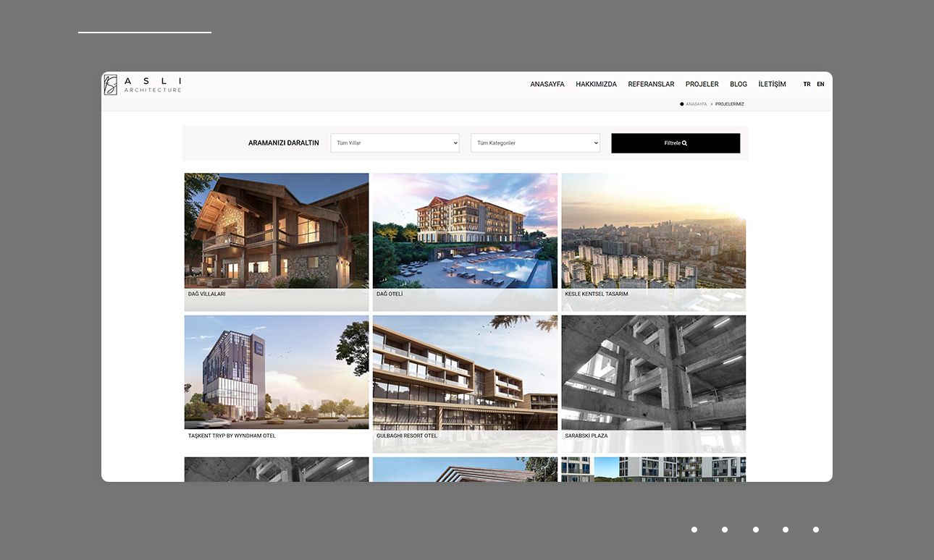Select the fourth pagination dot
Screen dimensions: 934x560
pos(786,530)
